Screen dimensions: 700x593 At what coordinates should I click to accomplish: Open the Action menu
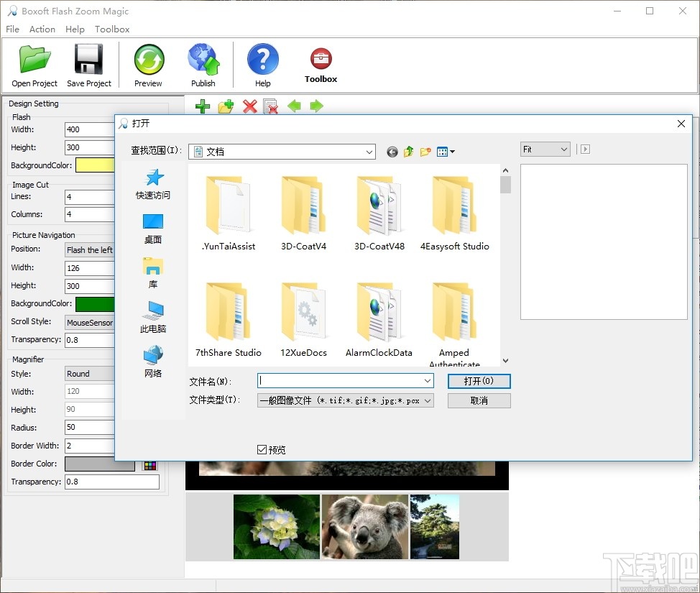click(x=42, y=29)
